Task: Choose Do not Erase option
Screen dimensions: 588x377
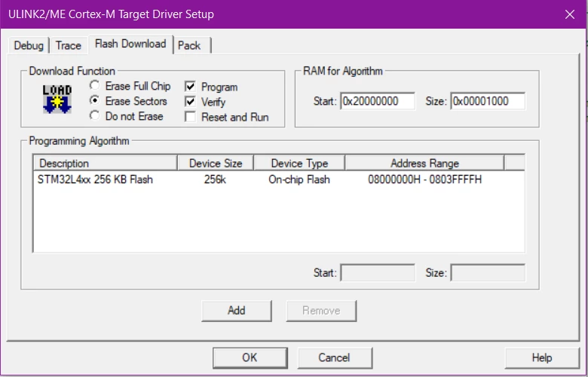Action: pos(94,115)
